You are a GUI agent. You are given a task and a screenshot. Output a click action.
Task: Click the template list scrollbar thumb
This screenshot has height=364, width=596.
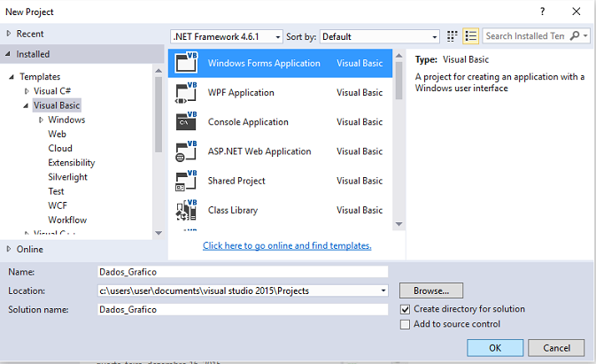pyautogui.click(x=399, y=81)
